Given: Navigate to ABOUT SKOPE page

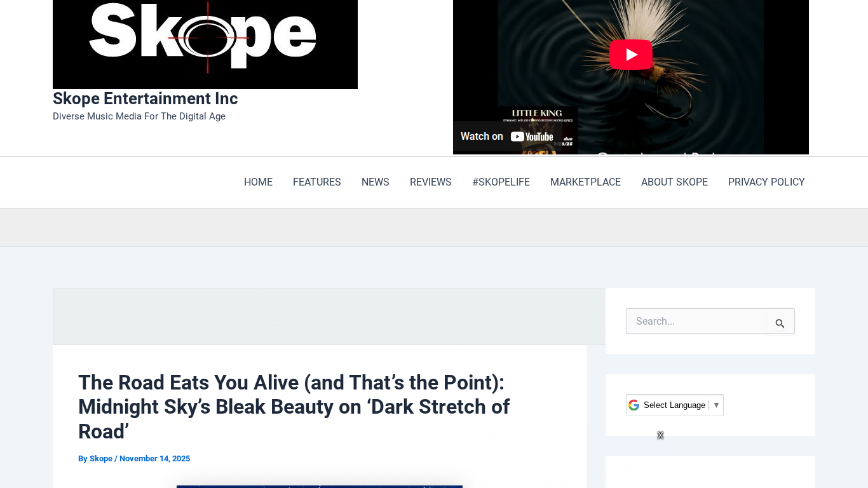Looking at the screenshot, I should tap(674, 182).
